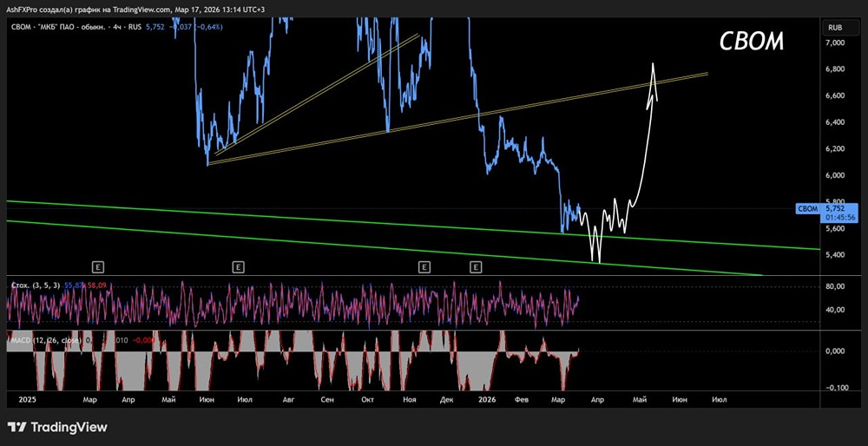Click the E marker between Июн and Июл 2025

point(238,267)
